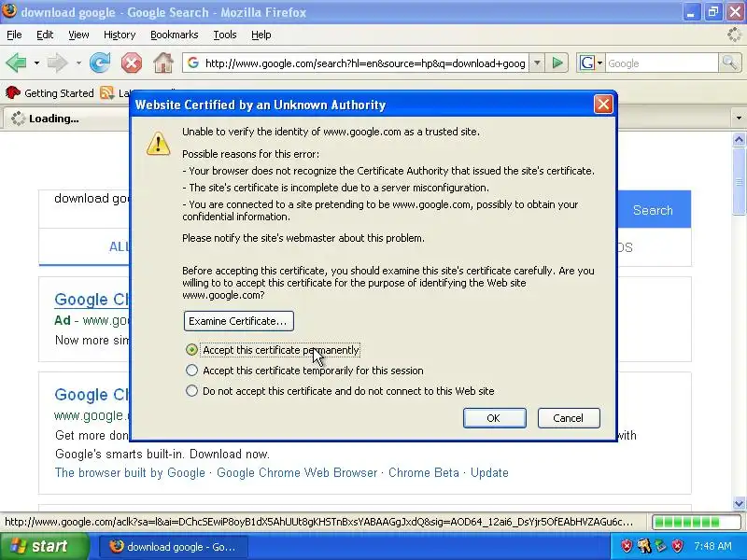Click OK in the certificate dialog
Viewport: 747px width, 560px height.
point(495,417)
